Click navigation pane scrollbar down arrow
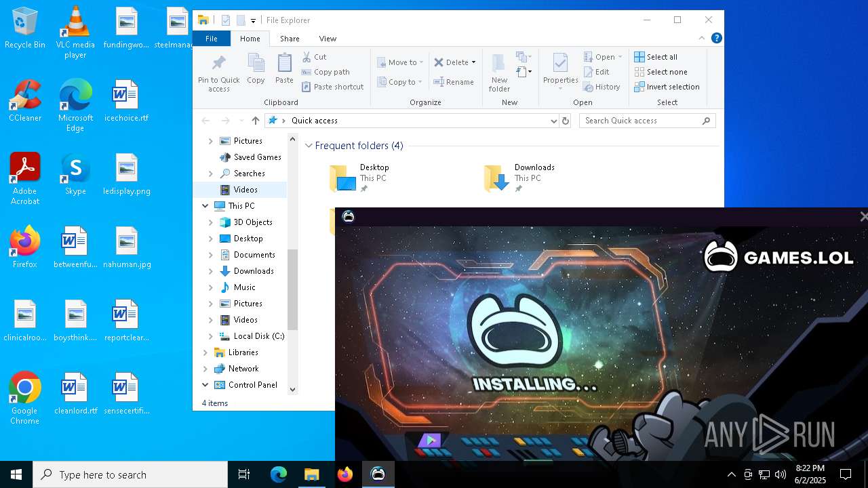Viewport: 868px width, 488px height. 293,390
